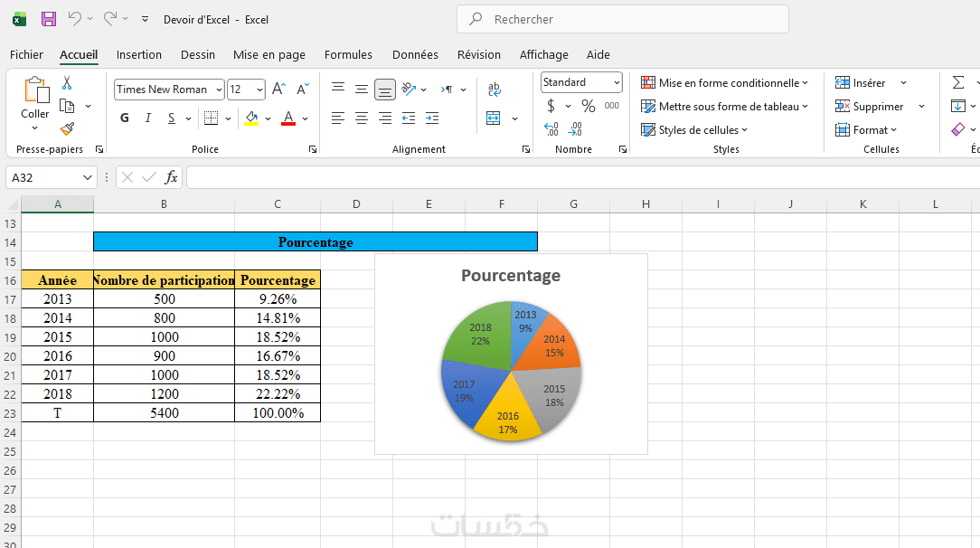
Task: Open Mise en forme conditionnelle dropdown
Action: (x=724, y=82)
